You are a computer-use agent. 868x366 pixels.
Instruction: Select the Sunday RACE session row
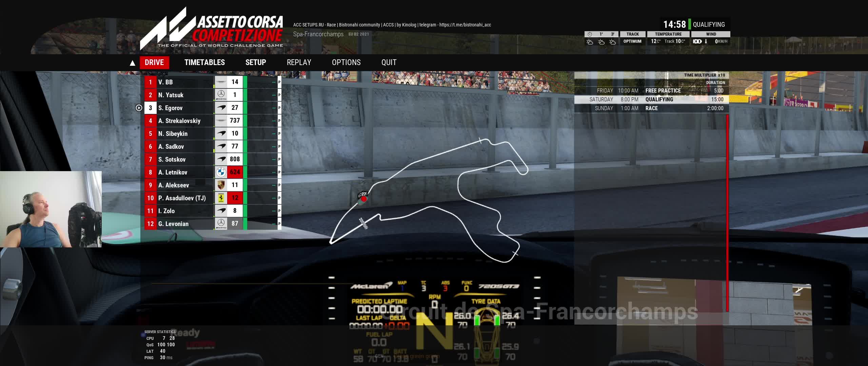coord(651,108)
